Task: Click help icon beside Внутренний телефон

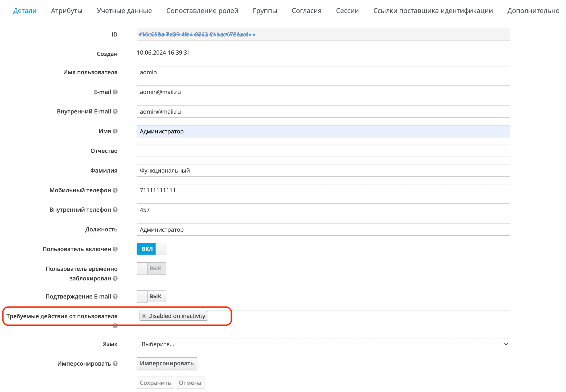Action: [115, 210]
